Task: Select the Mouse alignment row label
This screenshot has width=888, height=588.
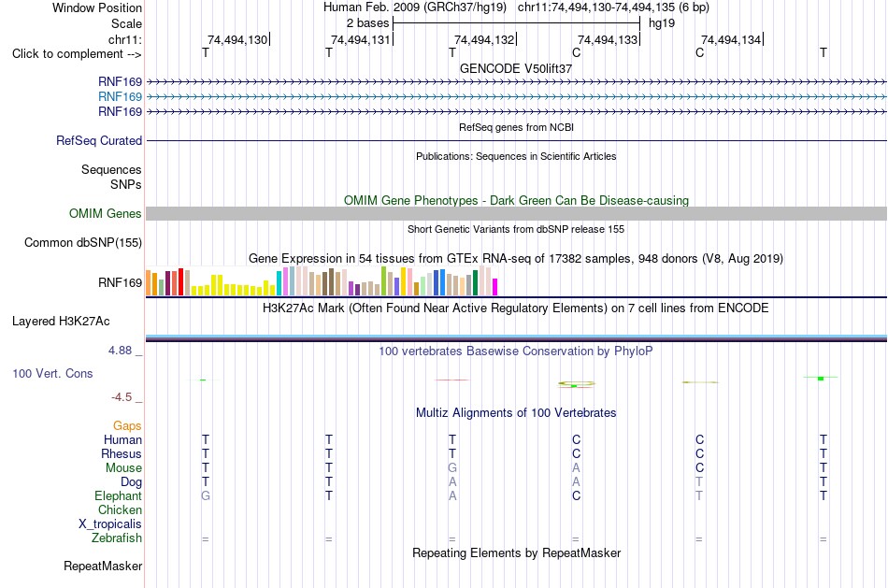Action: tap(123, 468)
